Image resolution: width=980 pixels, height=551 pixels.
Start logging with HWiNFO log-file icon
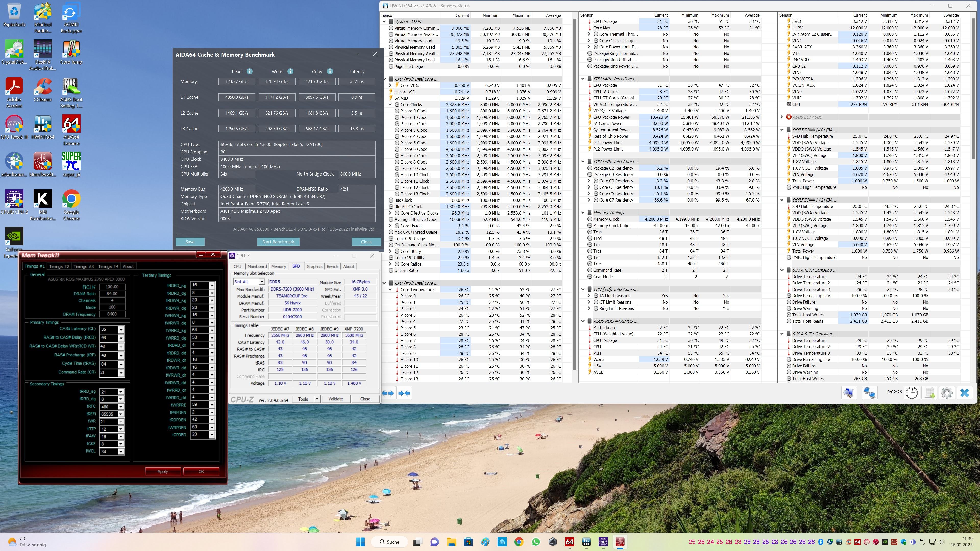929,392
